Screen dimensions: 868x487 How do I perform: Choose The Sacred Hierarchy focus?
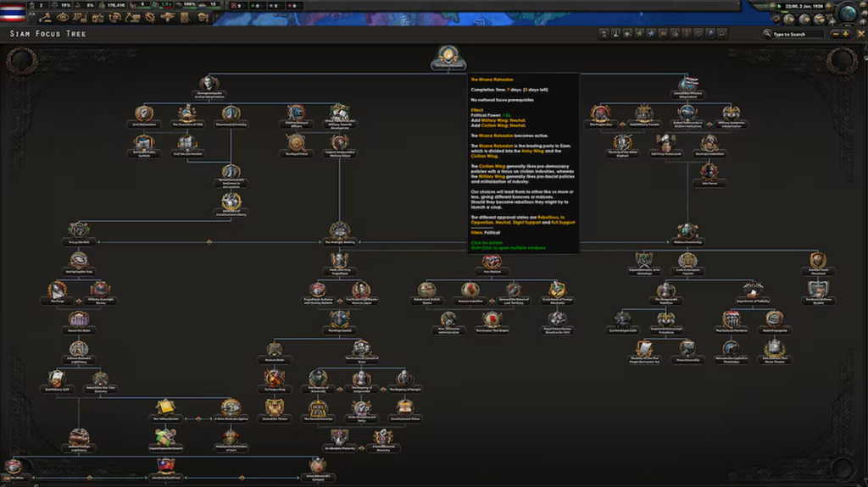pos(318,410)
